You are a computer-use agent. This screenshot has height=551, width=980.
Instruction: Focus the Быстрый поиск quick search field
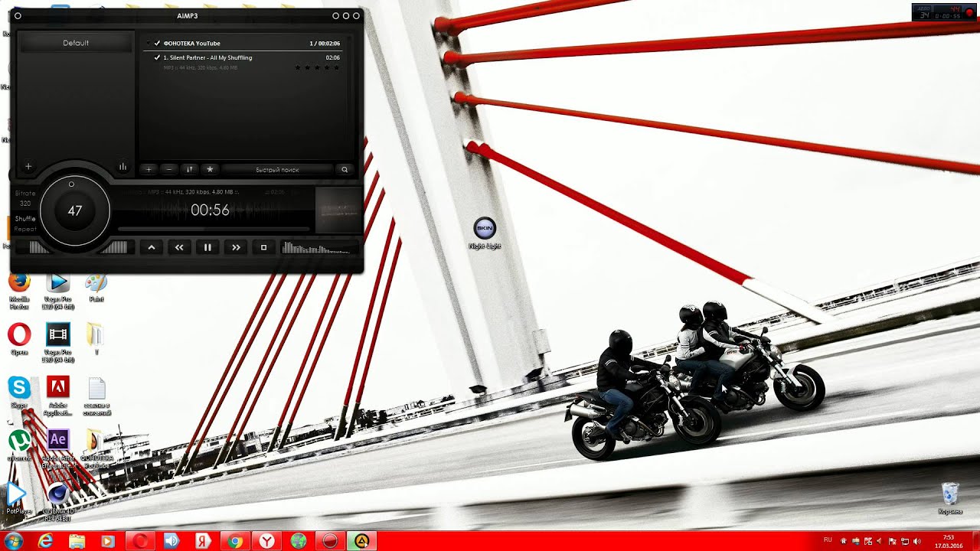[x=277, y=169]
